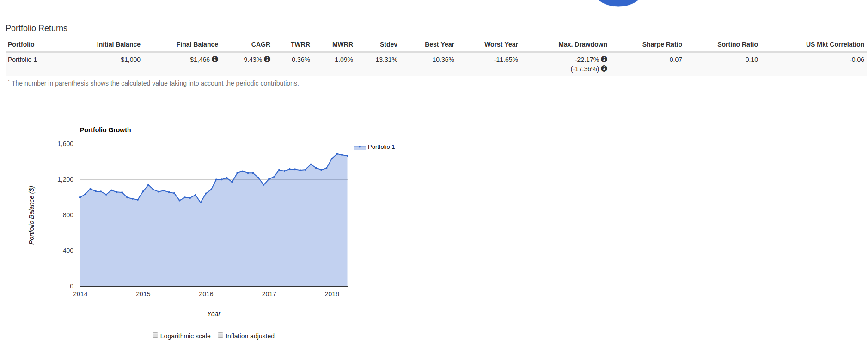Click the Sharpe Ratio column header
The image size is (868, 355).
pyautogui.click(x=662, y=44)
